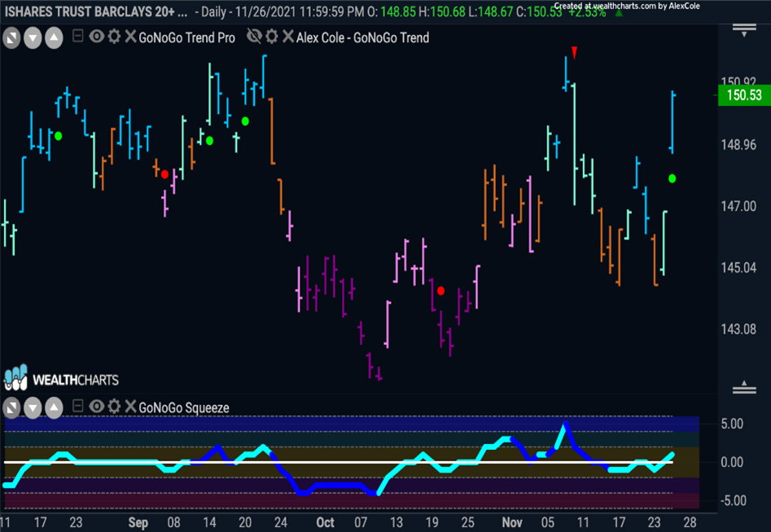
Task: Click the green dot near September 20
Action: [245, 121]
